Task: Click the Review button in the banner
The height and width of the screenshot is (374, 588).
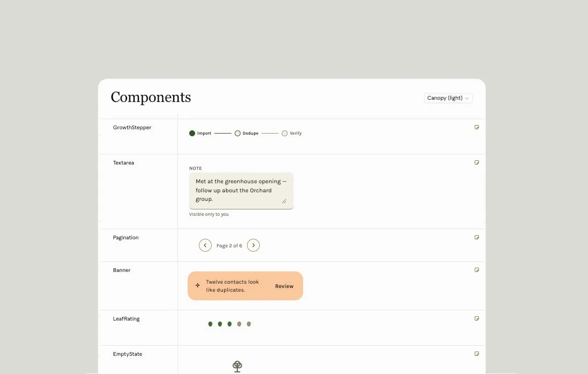Action: pyautogui.click(x=284, y=286)
